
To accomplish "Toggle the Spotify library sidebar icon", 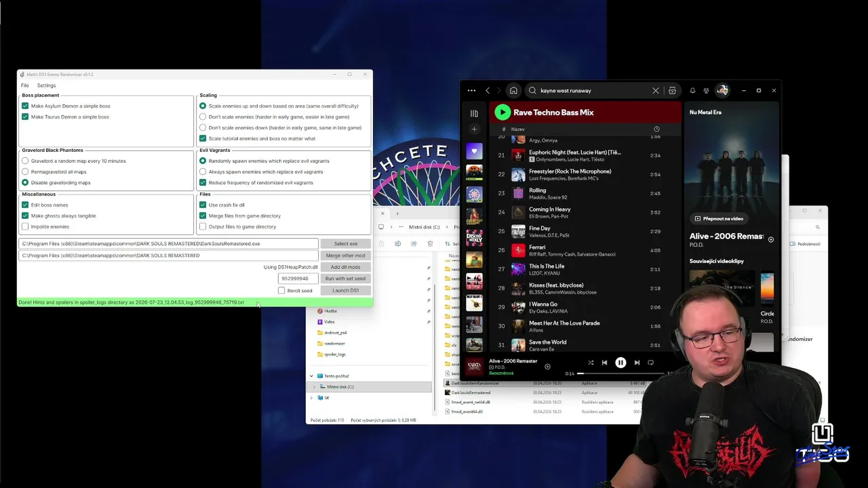I will click(x=474, y=113).
